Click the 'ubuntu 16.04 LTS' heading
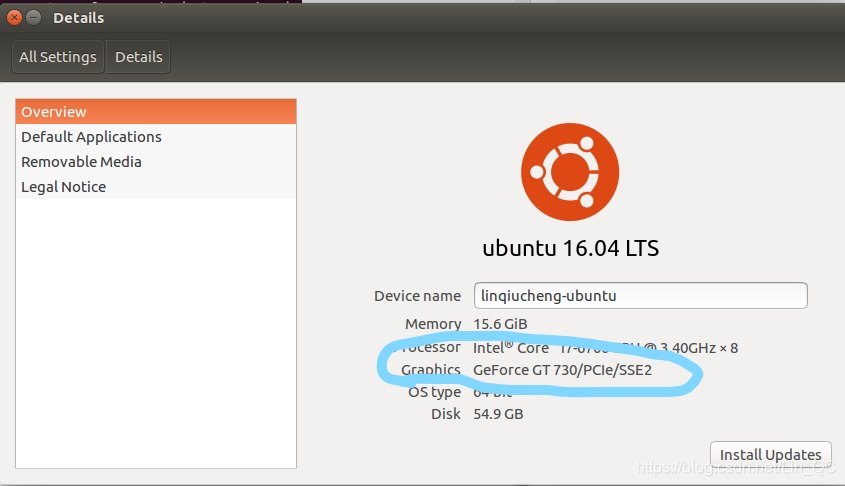Screen dimensions: 845x486 [x=571, y=248]
